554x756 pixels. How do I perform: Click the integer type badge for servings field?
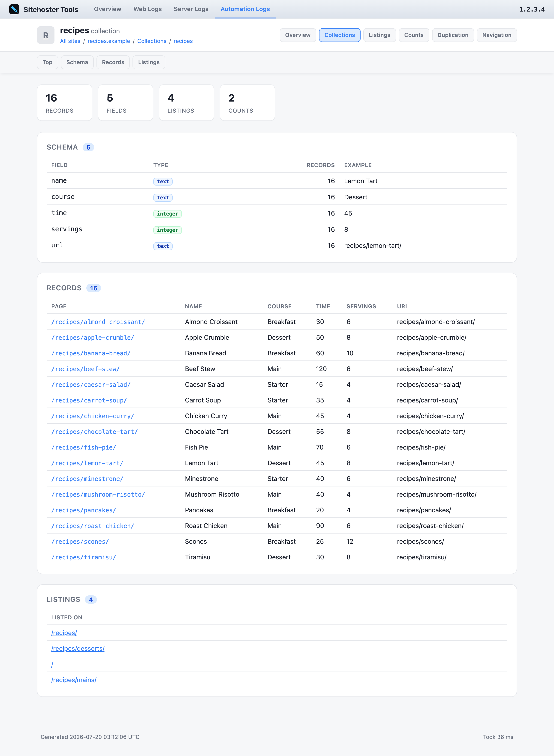click(167, 230)
